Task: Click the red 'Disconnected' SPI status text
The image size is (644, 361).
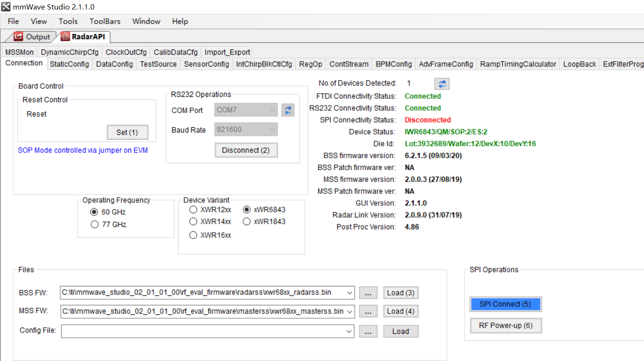Action: click(x=428, y=120)
